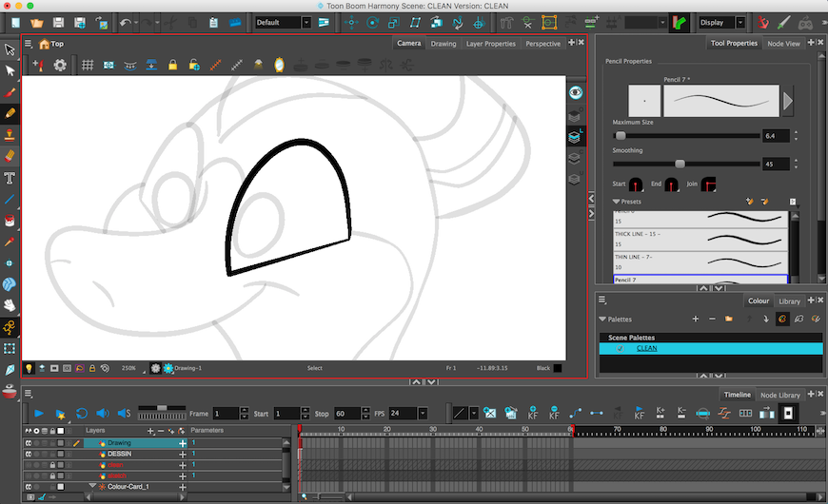The height and width of the screenshot is (504, 828).
Task: Toggle visibility of the DESSIN layer
Action: pos(28,454)
